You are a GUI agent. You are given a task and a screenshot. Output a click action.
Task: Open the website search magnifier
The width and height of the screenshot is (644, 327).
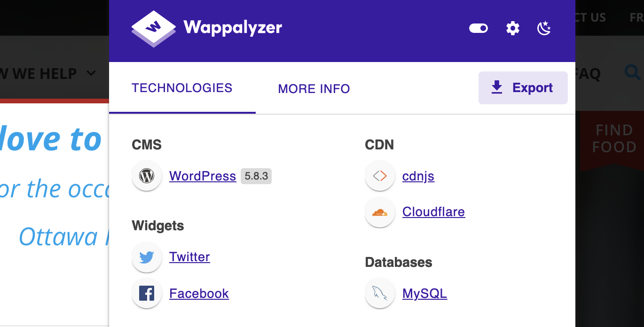click(x=633, y=72)
